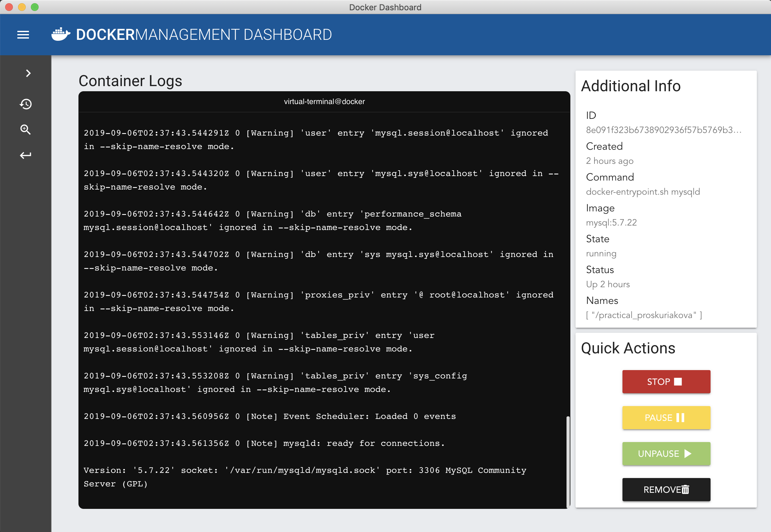Pause the container
This screenshot has width=771, height=532.
click(x=666, y=418)
